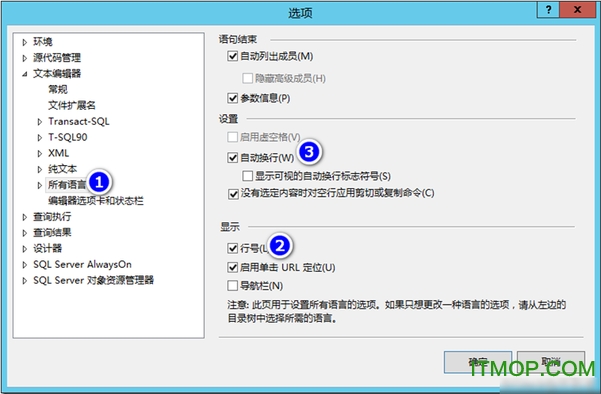Select the XML tree item

[58, 153]
